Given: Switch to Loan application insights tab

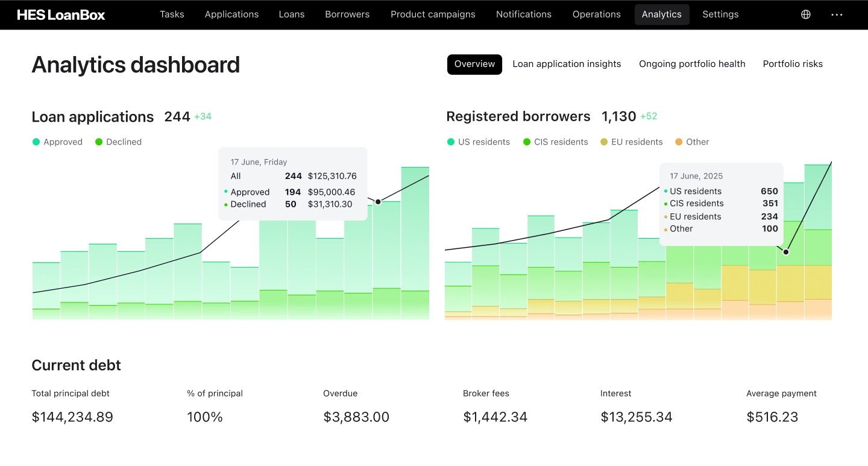Looking at the screenshot, I should (x=567, y=64).
